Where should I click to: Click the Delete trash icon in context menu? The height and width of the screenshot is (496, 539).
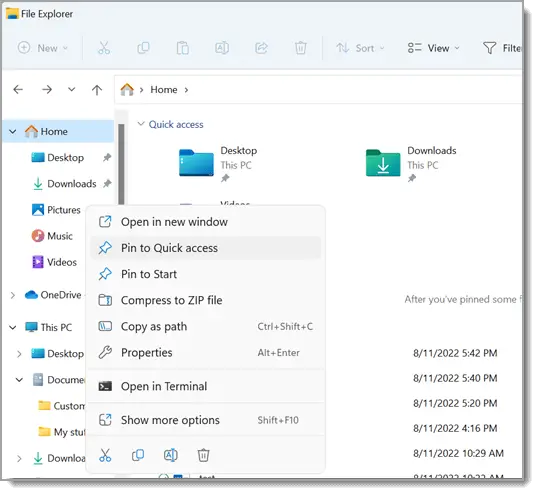(203, 455)
